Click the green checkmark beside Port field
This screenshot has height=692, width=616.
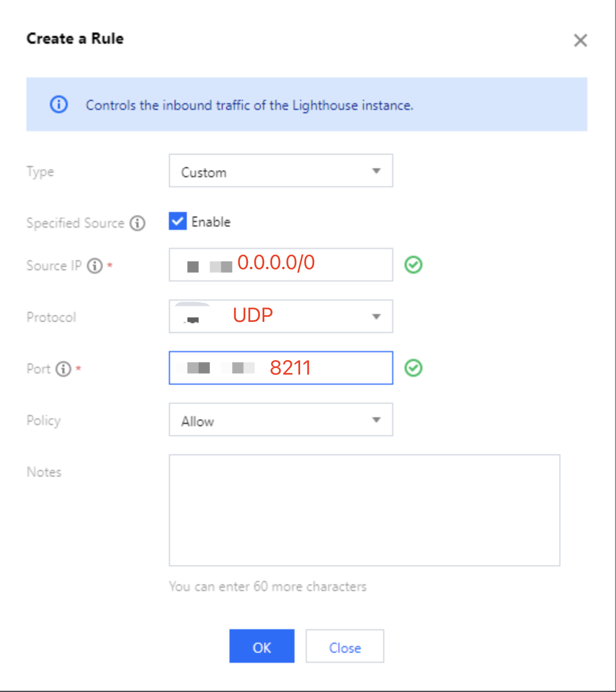[x=413, y=368]
